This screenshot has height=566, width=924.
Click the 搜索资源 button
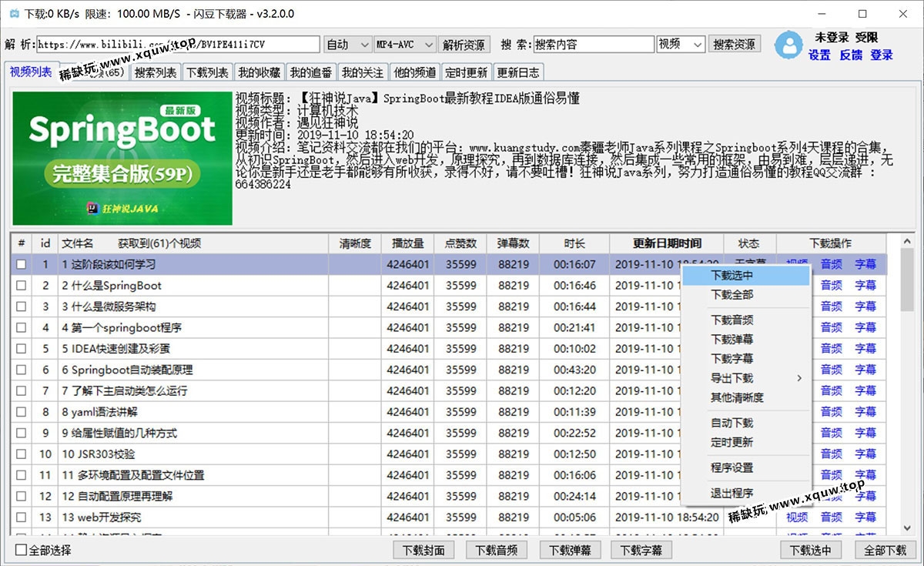735,45
